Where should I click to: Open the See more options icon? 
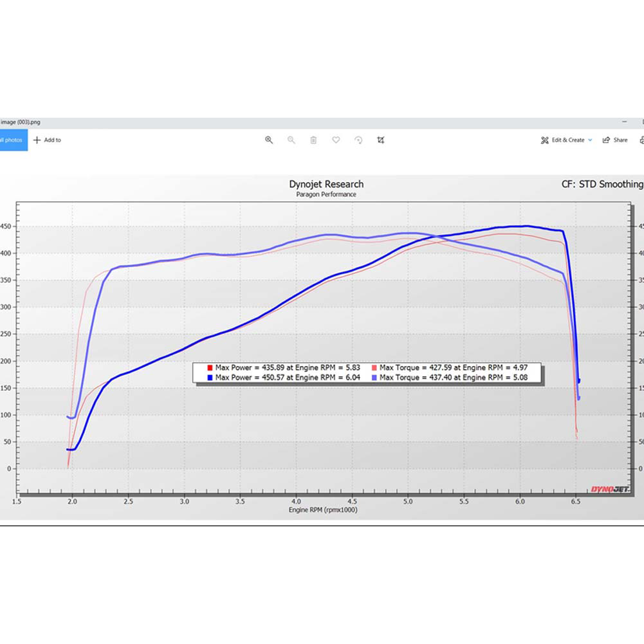click(x=641, y=140)
